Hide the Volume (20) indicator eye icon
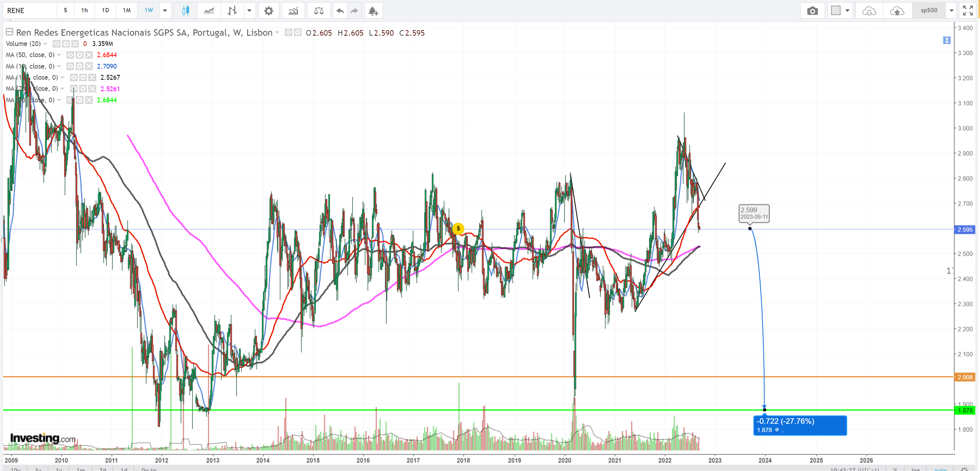 [56, 44]
